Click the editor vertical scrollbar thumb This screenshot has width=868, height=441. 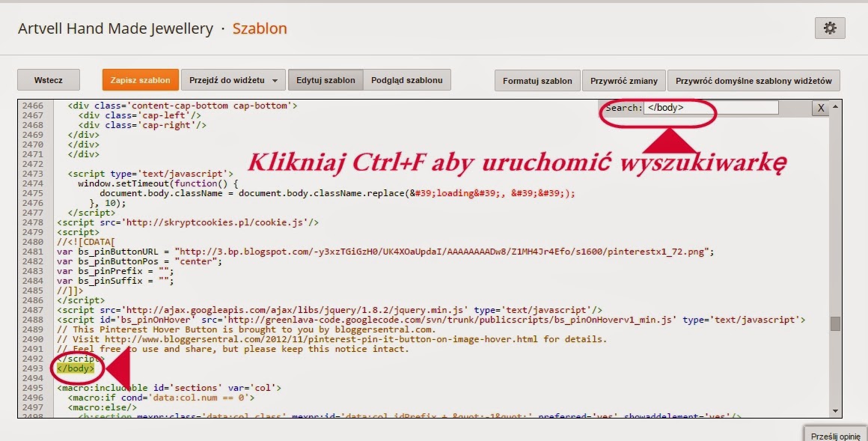pos(835,323)
